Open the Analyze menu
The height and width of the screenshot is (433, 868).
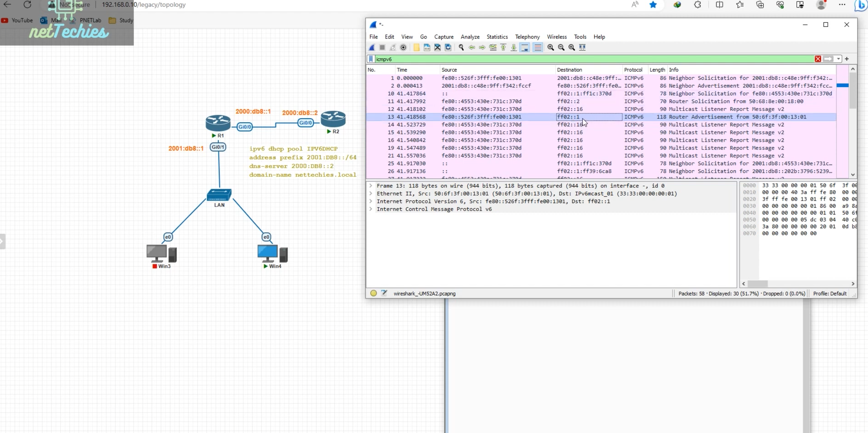(470, 37)
